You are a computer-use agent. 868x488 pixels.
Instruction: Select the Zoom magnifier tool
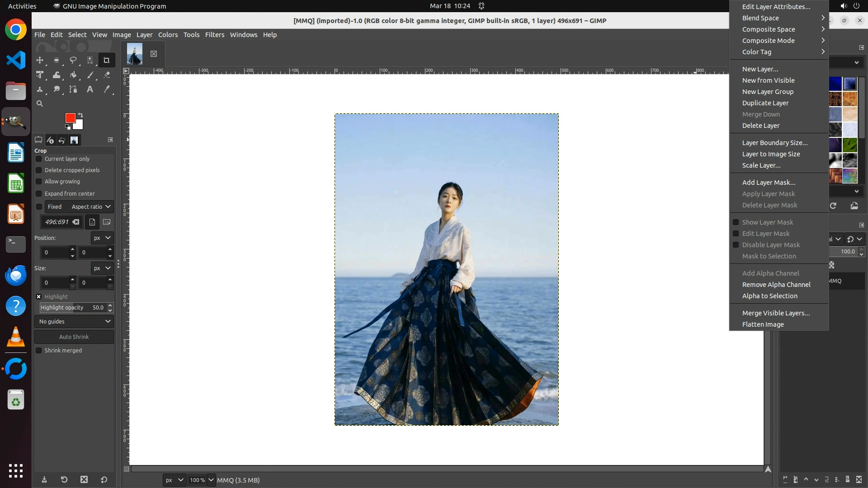click(40, 103)
